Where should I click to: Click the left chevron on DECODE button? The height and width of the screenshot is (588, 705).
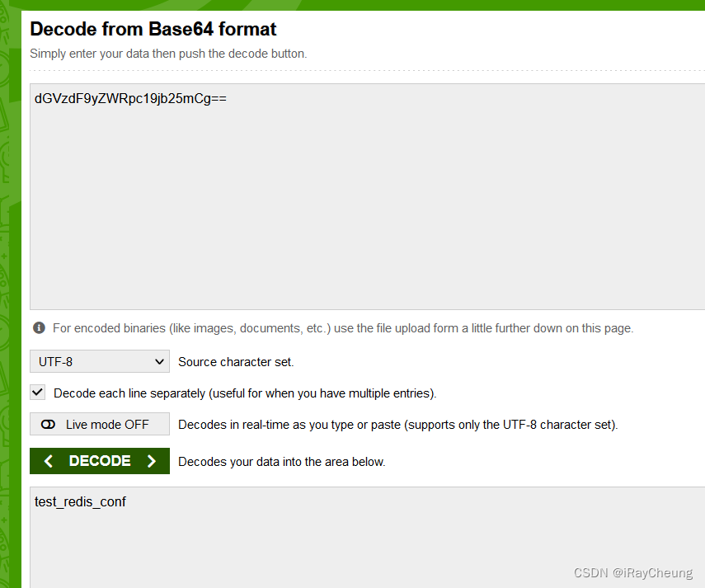pyautogui.click(x=49, y=461)
